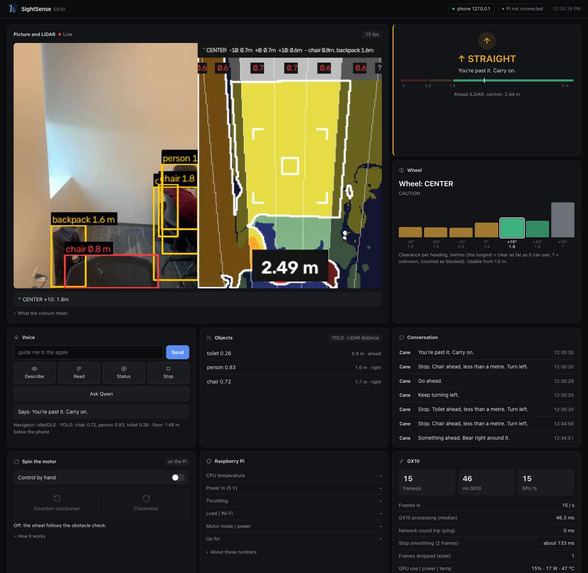Click the 46 ms GX10 stat card

point(486,482)
